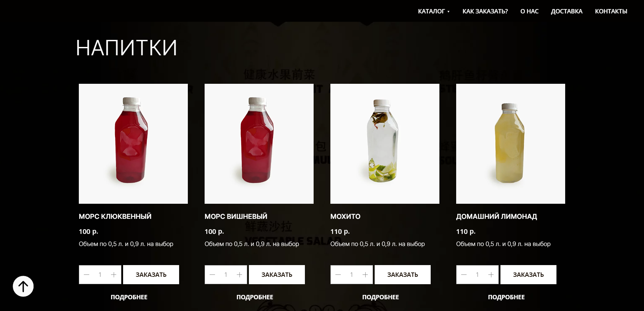Screen dimensions: 644x311
Task: Click the Морс Клюквенный quantity field
Action: click(100, 275)
